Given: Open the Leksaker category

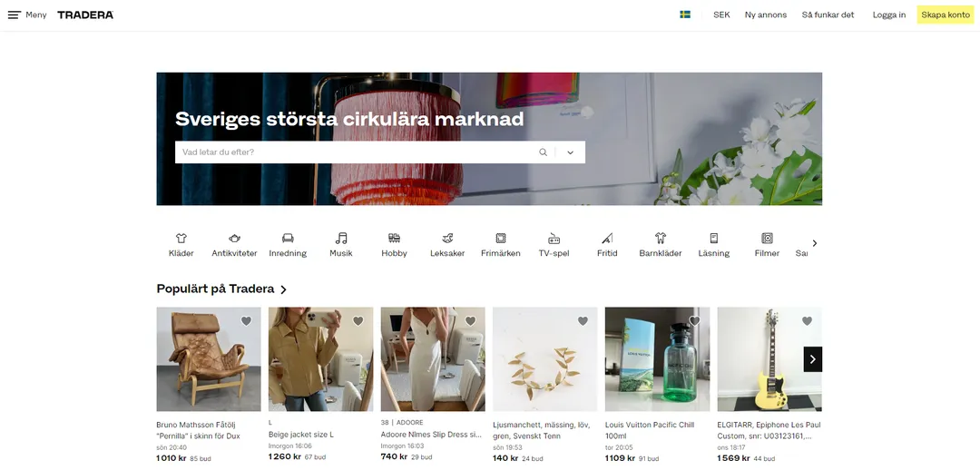Looking at the screenshot, I should pos(447,245).
